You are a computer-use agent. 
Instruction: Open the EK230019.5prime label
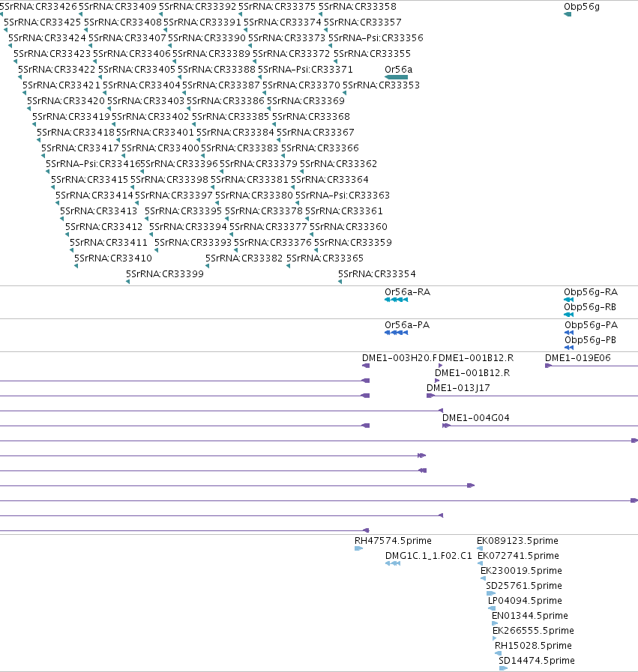pyautogui.click(x=521, y=570)
